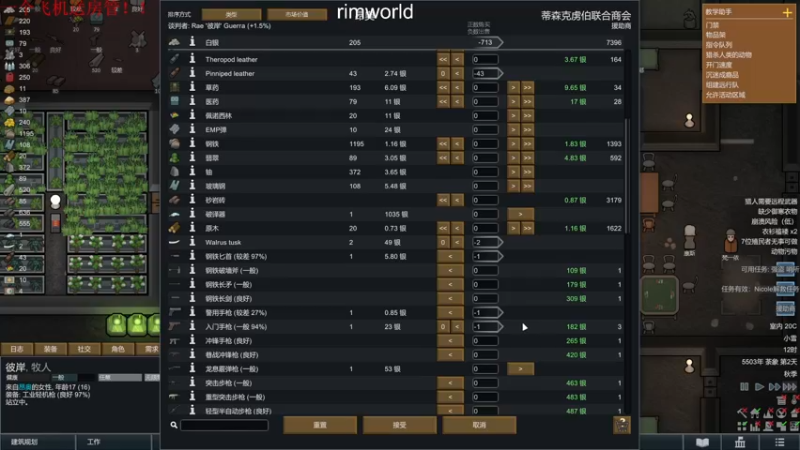The image size is (800, 450).
Task: Select 门禁 in the tutor panel
Action: click(x=712, y=25)
